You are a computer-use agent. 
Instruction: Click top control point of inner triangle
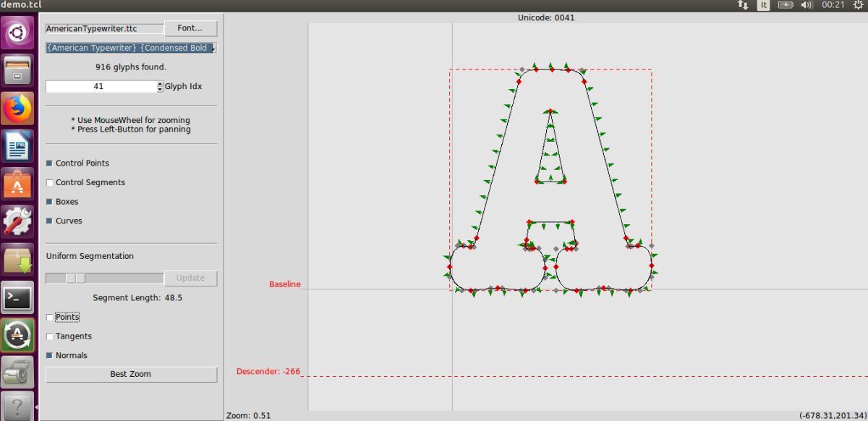550,111
